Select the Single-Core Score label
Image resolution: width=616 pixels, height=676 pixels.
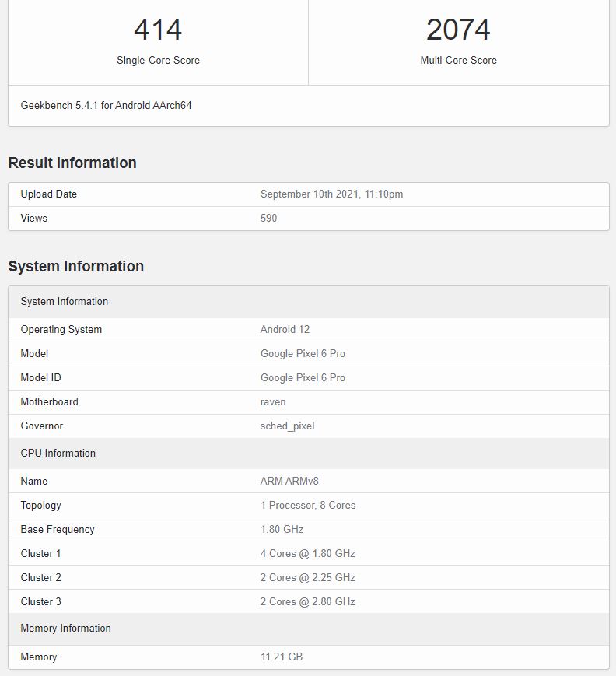(x=158, y=60)
